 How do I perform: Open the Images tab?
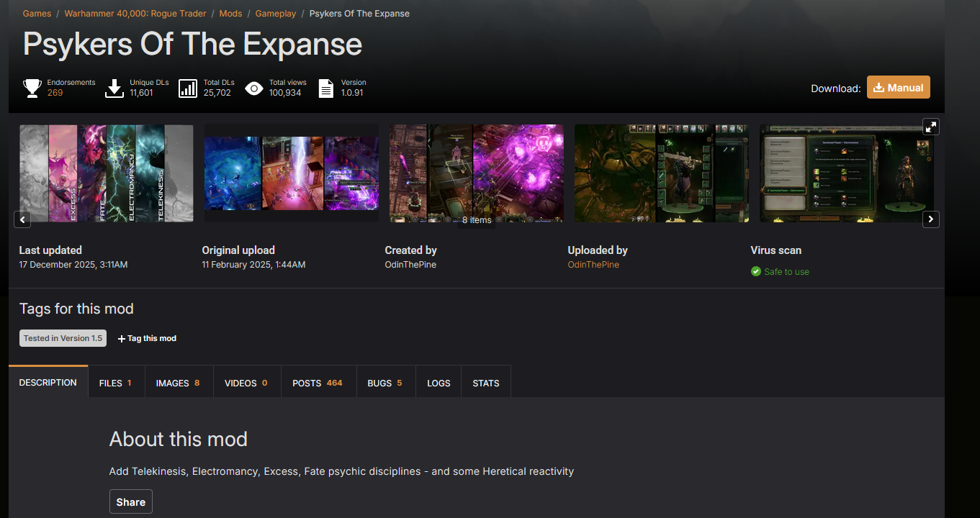[x=179, y=382]
